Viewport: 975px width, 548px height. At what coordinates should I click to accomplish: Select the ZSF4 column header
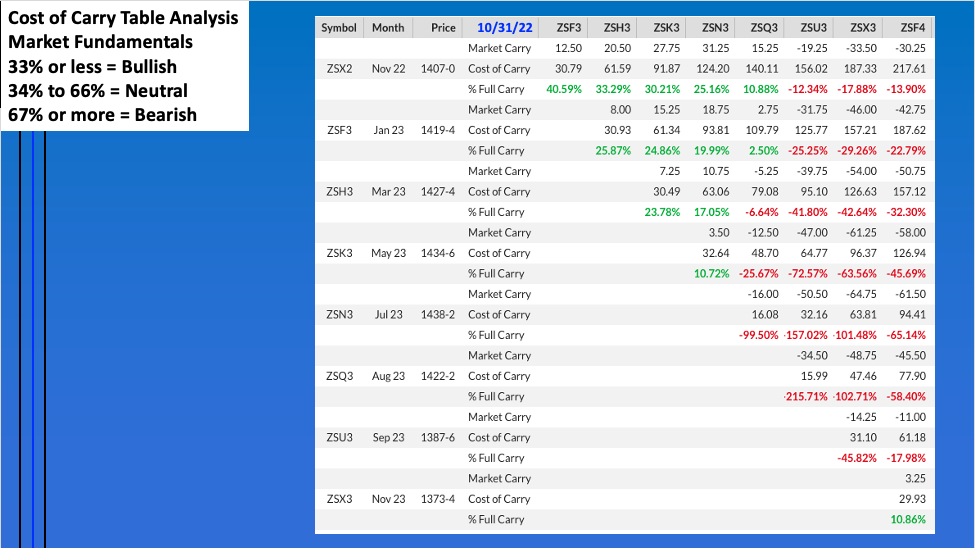(x=913, y=27)
